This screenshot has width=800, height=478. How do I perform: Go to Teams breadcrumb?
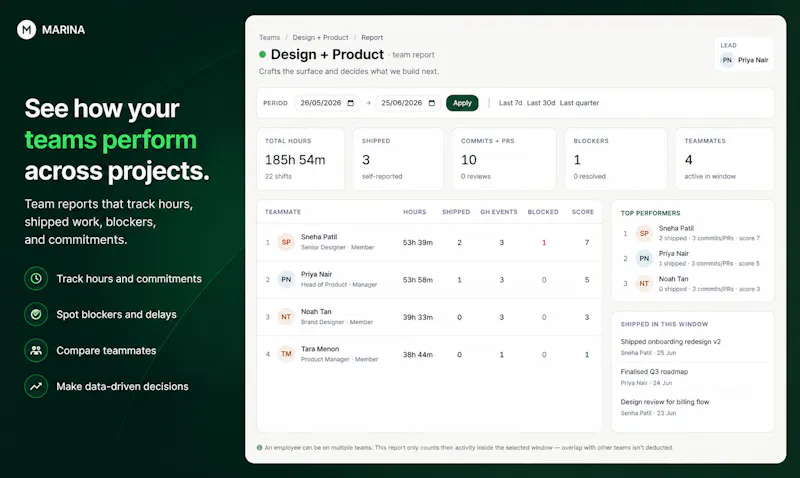(x=269, y=37)
